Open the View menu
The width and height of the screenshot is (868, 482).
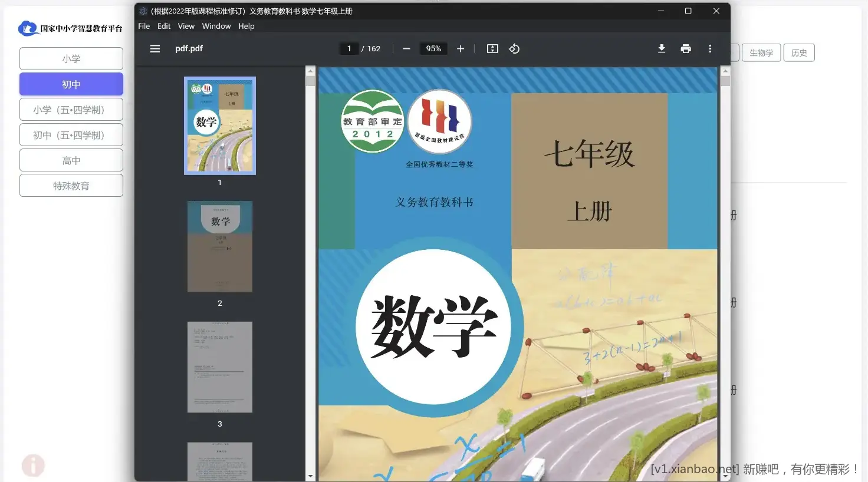pyautogui.click(x=186, y=26)
